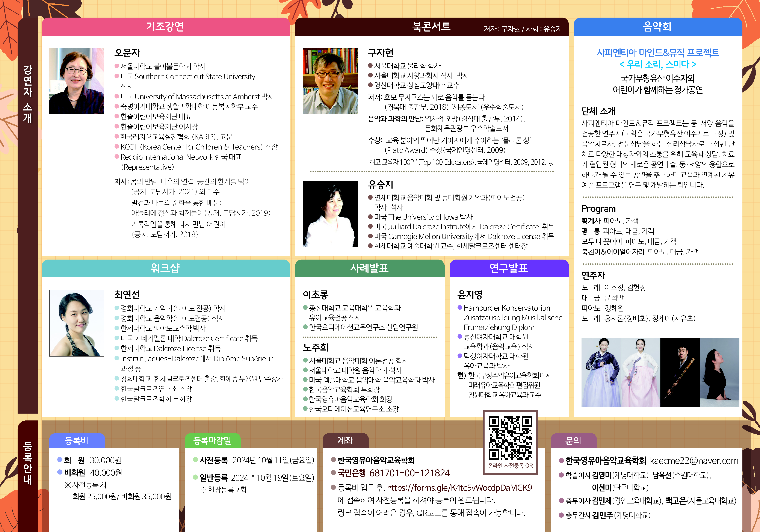
Task: Click 유승지 portrait photo
Action: coord(330,213)
